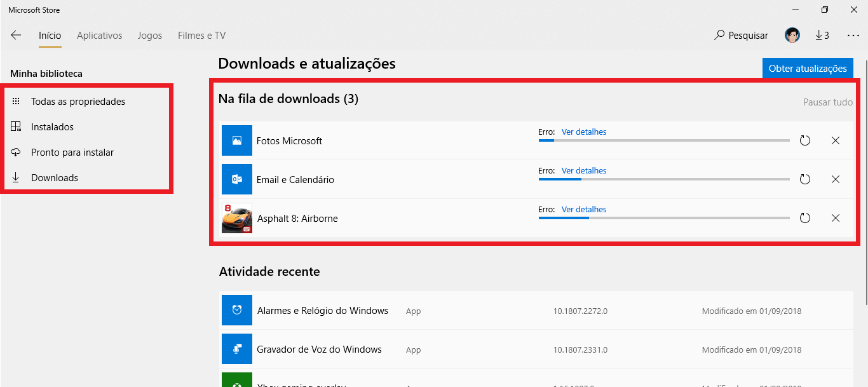Click the Minha biblioteca heading

(46, 74)
